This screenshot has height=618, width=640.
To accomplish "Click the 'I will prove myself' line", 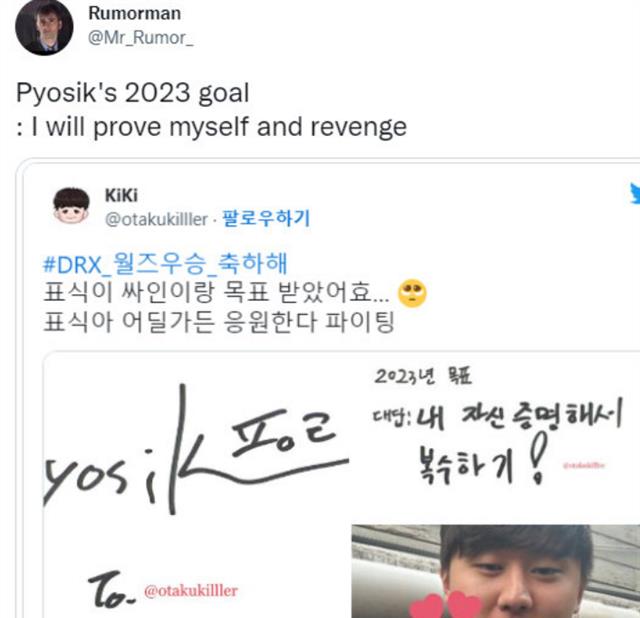I will [211, 127].
